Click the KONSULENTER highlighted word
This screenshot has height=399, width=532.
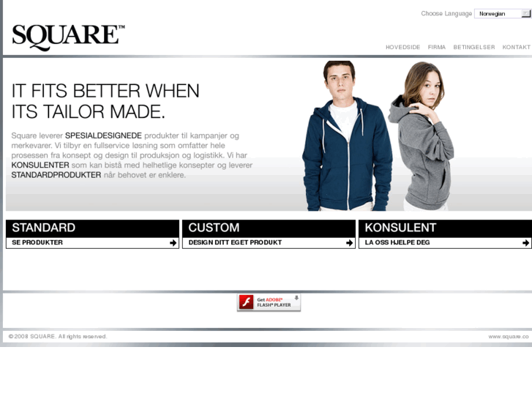[40, 165]
